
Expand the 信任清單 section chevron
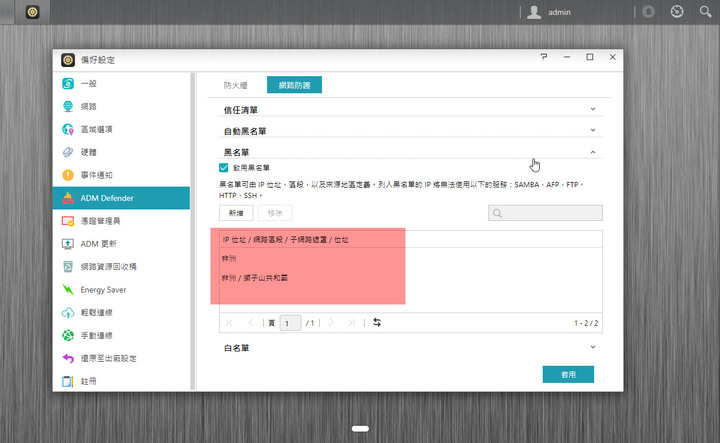593,109
